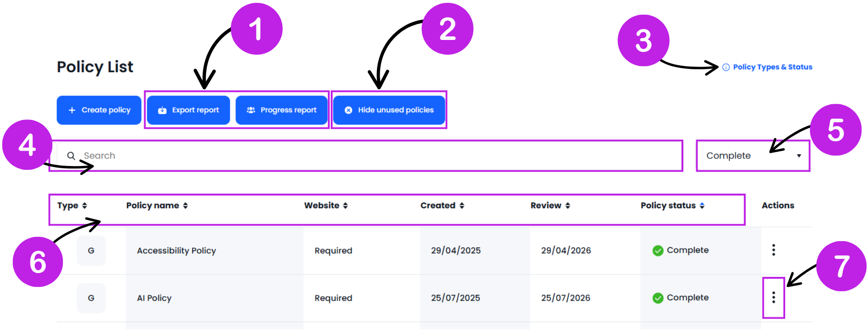Click the Export report button
The width and height of the screenshot is (868, 333).
(188, 110)
